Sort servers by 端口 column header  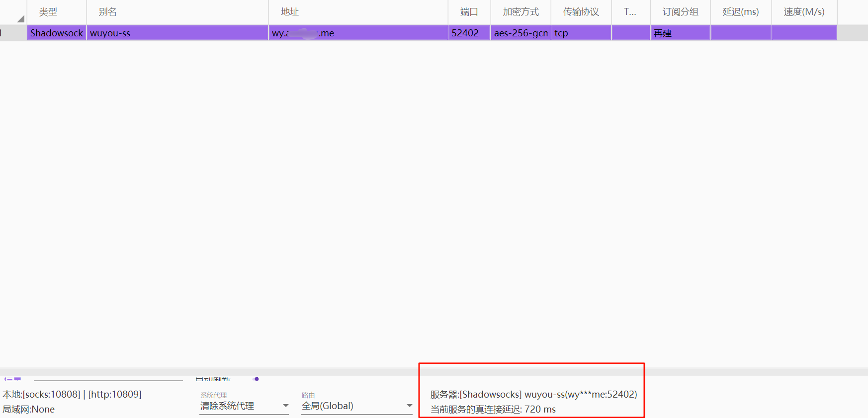(469, 12)
